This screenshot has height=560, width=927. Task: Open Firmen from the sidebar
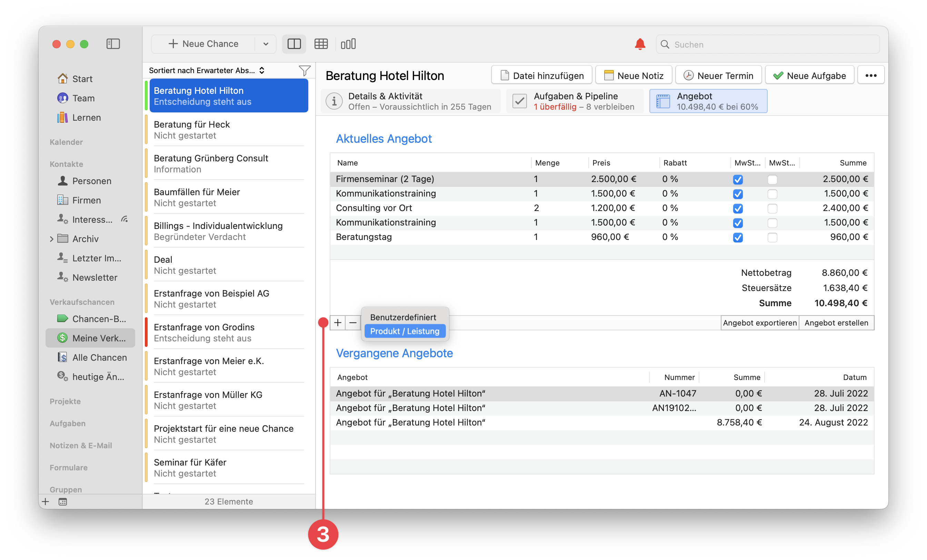pos(86,200)
